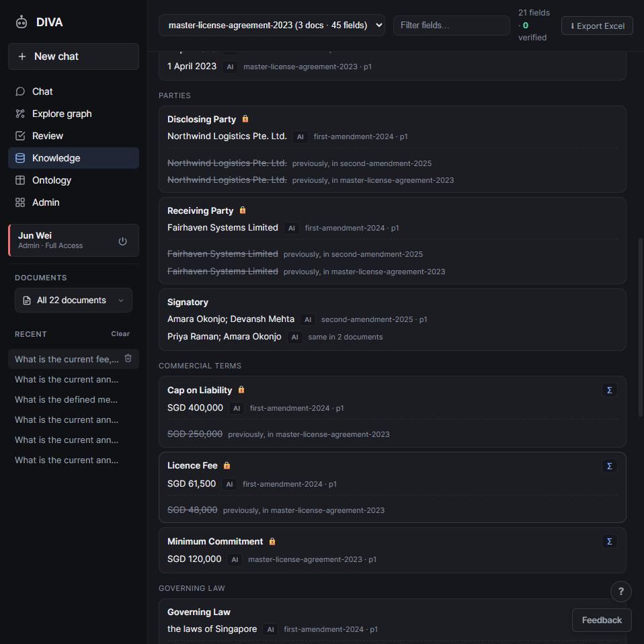Viewport: 644px width, 644px height.
Task: Open the Feedback button
Action: [602, 620]
